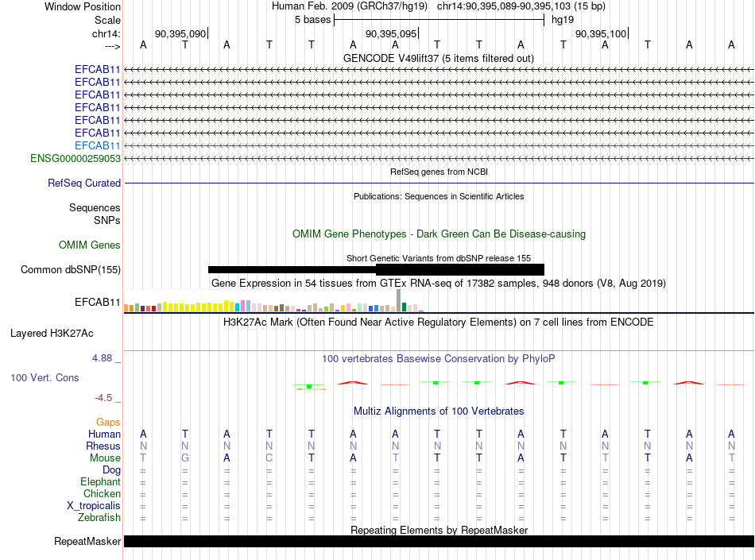Open Publications: Sequences in Scientific Articles title
Viewport: 755px width, 560px height.
439,196
